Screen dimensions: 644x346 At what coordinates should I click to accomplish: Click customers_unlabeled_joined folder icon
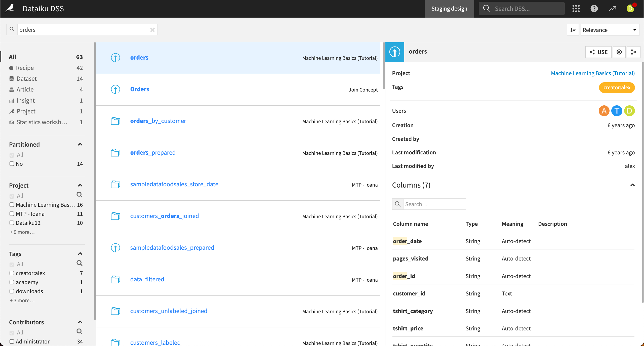pos(115,311)
